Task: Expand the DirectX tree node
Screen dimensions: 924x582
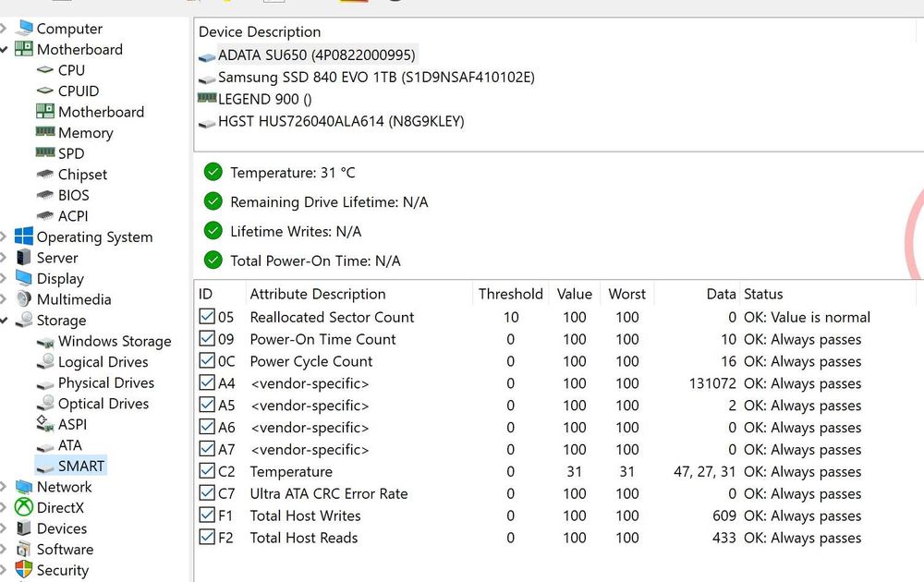Action: [3, 507]
